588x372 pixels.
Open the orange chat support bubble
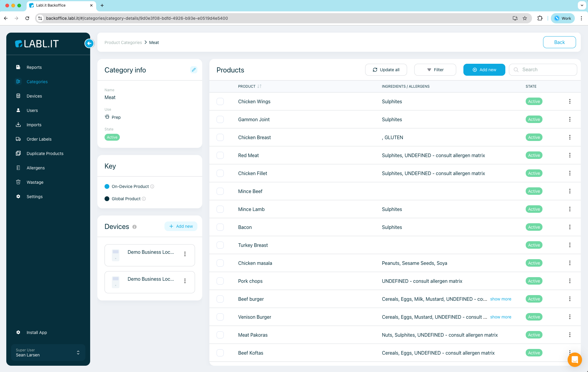pyautogui.click(x=575, y=359)
